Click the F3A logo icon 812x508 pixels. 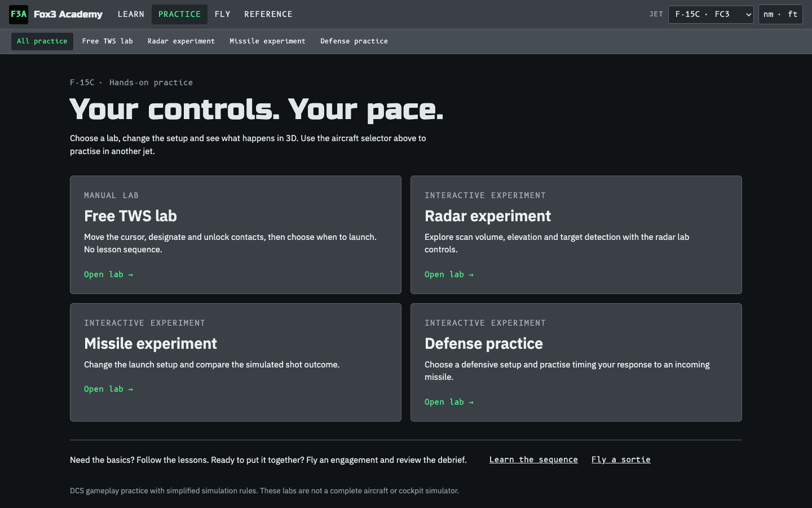click(19, 14)
